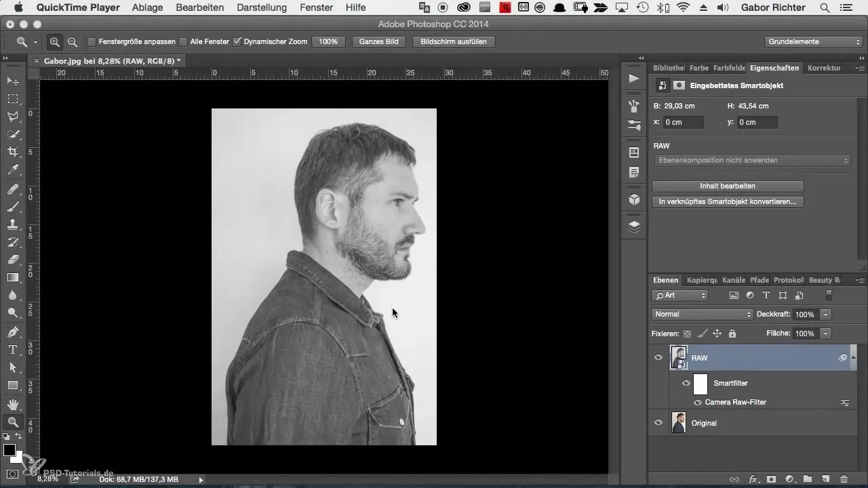Filter layers by pixel layers icon
This screenshot has height=488, width=868.
click(734, 296)
